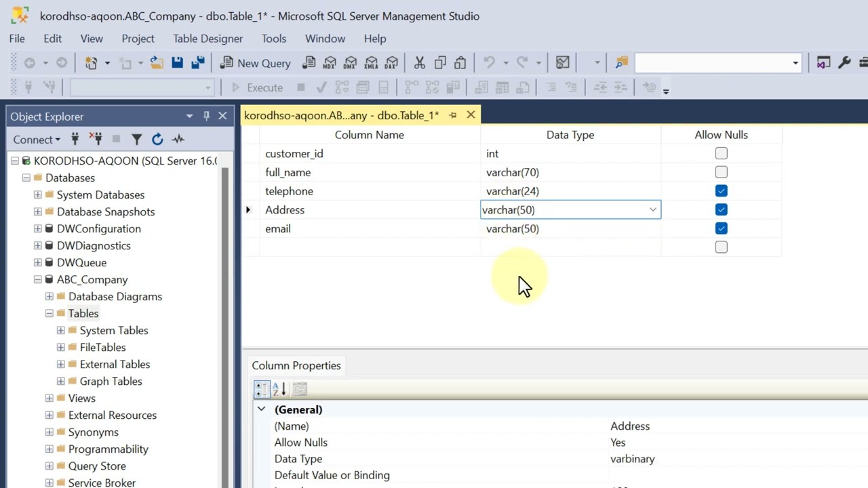Close the dbo.Table_1 tab

471,115
